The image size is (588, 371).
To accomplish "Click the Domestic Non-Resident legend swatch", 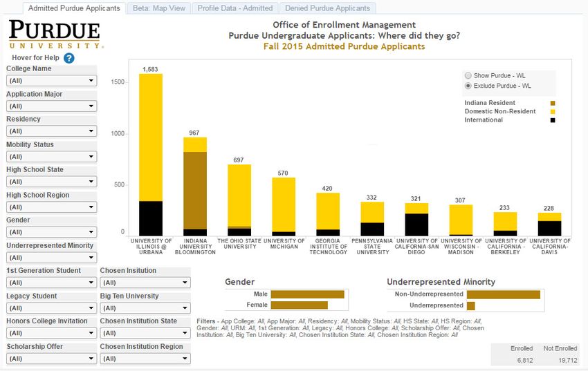I will [x=553, y=111].
